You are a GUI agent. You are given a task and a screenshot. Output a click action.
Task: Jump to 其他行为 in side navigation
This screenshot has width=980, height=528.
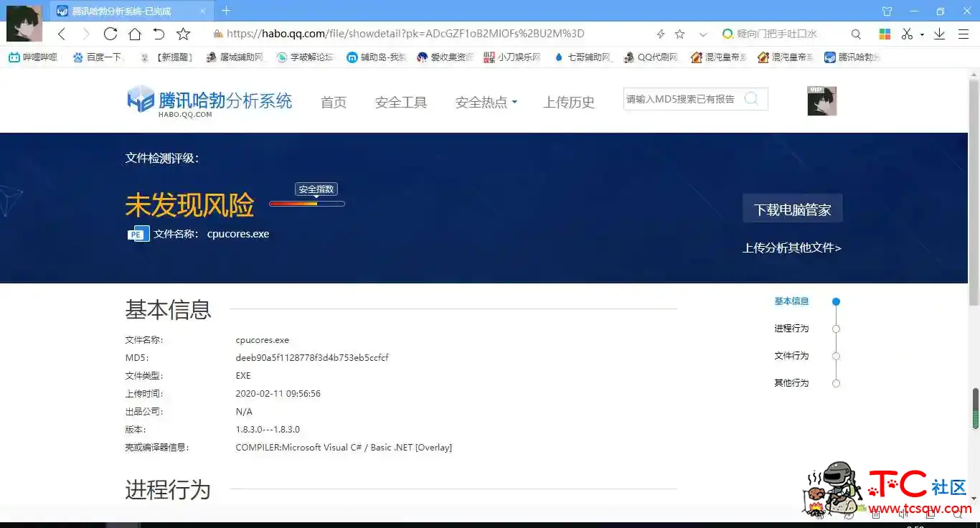(x=791, y=383)
